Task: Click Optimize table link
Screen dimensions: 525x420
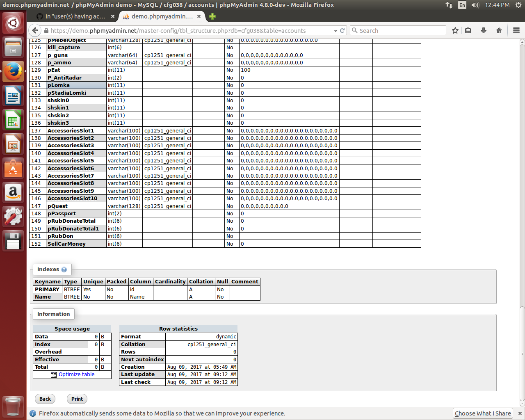Action: (x=76, y=374)
